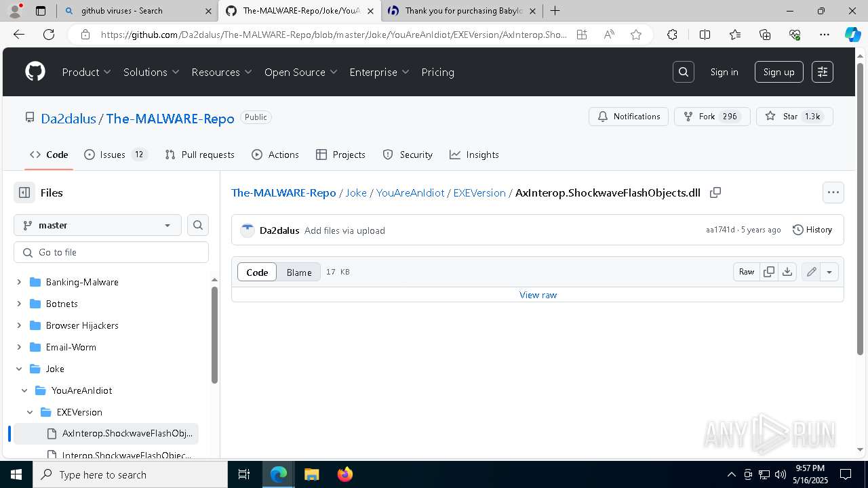Click the Sign in link
This screenshot has height=488, width=868.
point(724,72)
